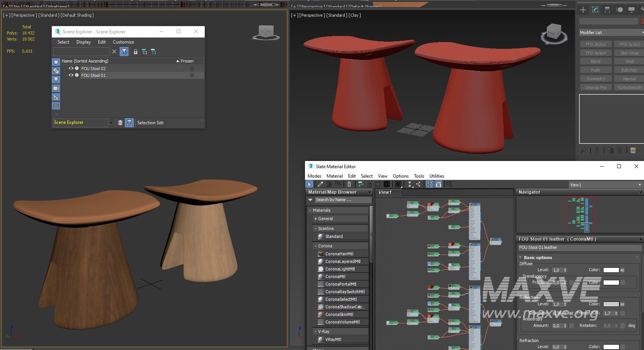Click the material name field FOU Stool 01 leather
Screen dimensions: 644x350
(579, 247)
